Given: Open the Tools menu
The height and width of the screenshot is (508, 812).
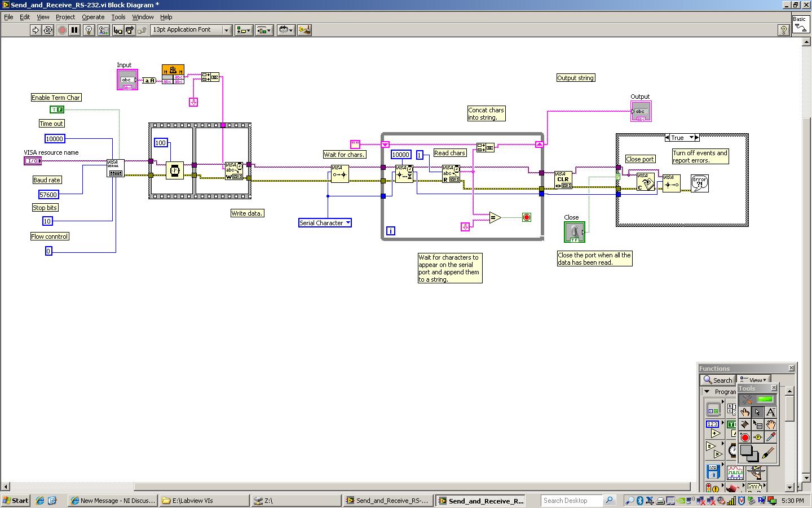Looking at the screenshot, I should click(x=118, y=17).
